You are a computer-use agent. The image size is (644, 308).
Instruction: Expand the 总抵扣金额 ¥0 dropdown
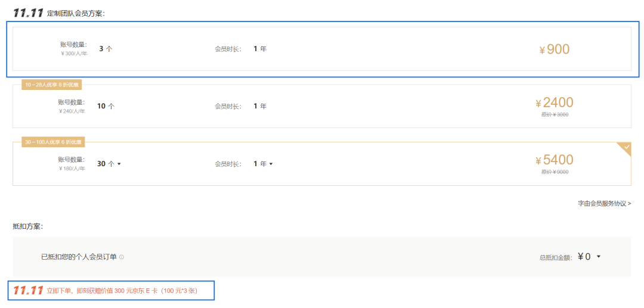598,257
